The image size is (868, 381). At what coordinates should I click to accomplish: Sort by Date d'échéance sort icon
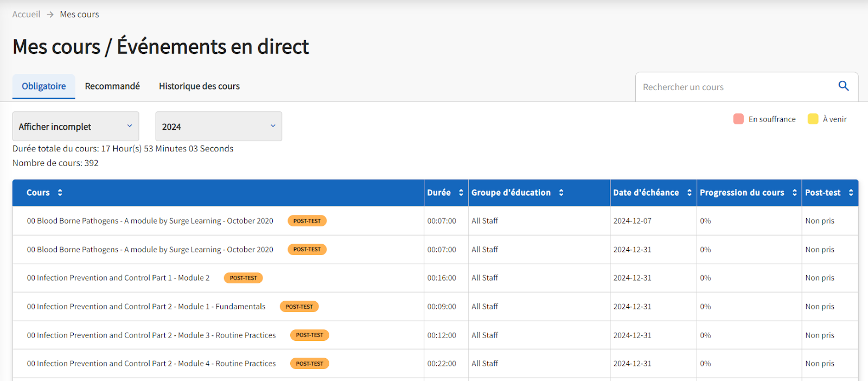(690, 193)
